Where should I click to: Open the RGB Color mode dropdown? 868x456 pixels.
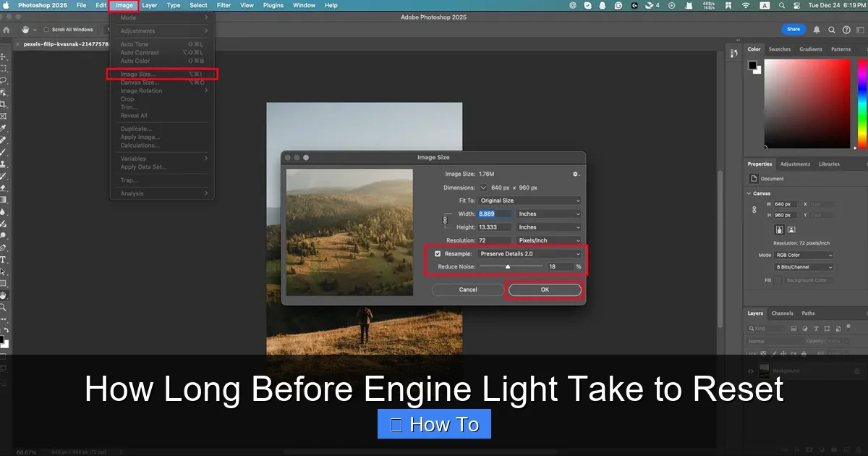tap(804, 255)
